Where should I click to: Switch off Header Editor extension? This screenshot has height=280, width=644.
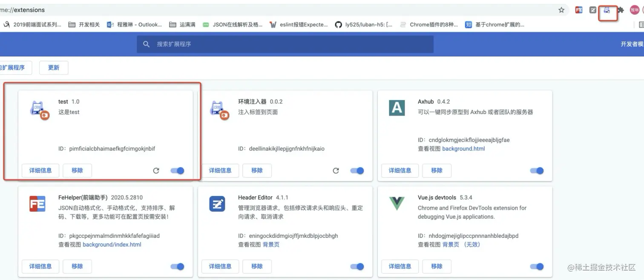(357, 266)
